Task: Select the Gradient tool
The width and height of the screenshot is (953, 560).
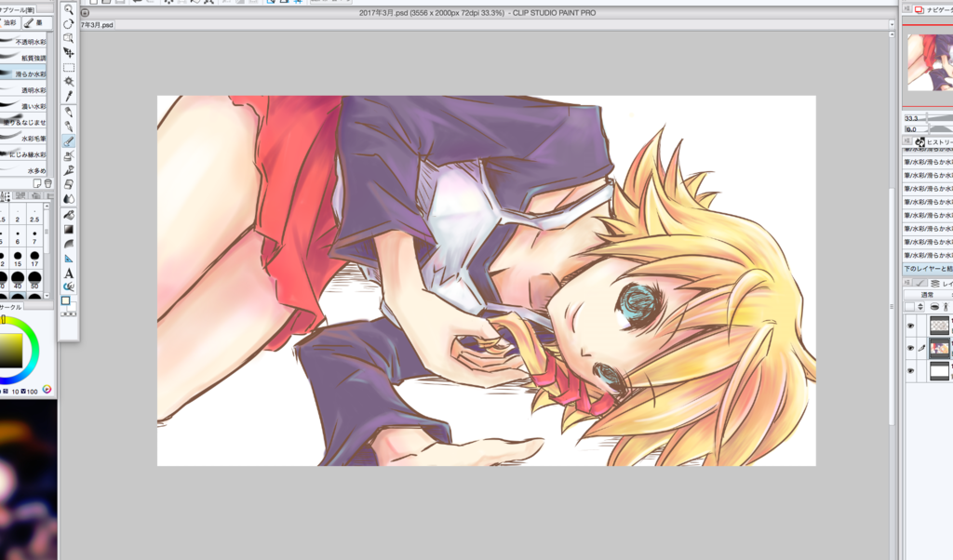Action: click(x=69, y=230)
